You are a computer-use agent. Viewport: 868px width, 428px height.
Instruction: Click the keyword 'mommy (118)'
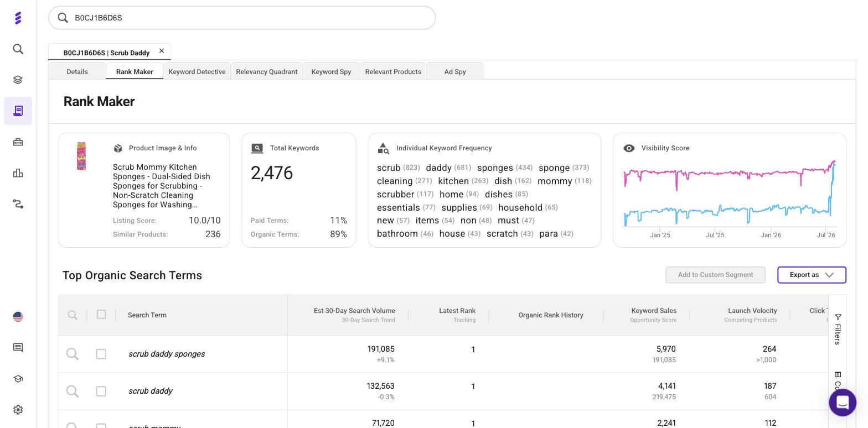[565, 181]
